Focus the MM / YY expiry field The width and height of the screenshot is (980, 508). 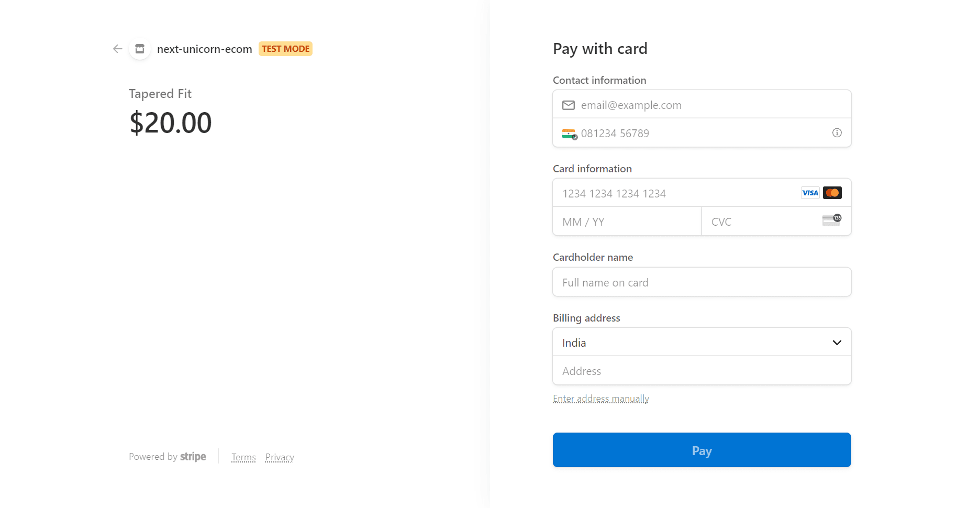click(x=627, y=221)
